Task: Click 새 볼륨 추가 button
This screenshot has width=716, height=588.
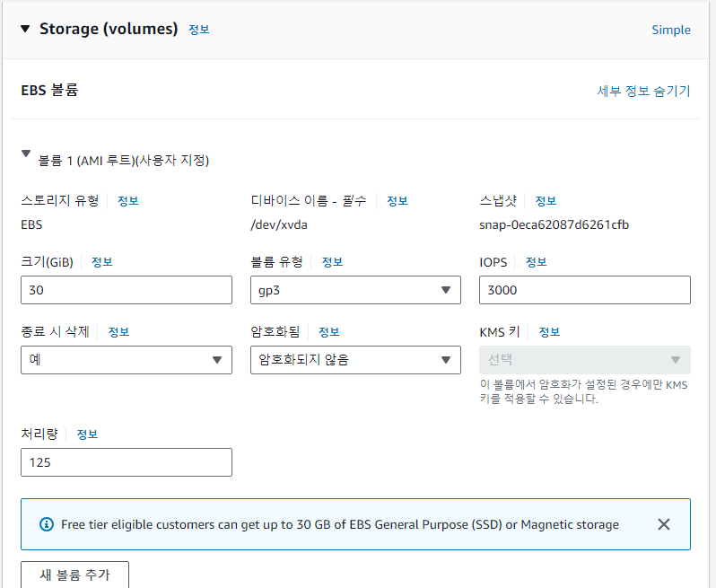Action: [74, 575]
